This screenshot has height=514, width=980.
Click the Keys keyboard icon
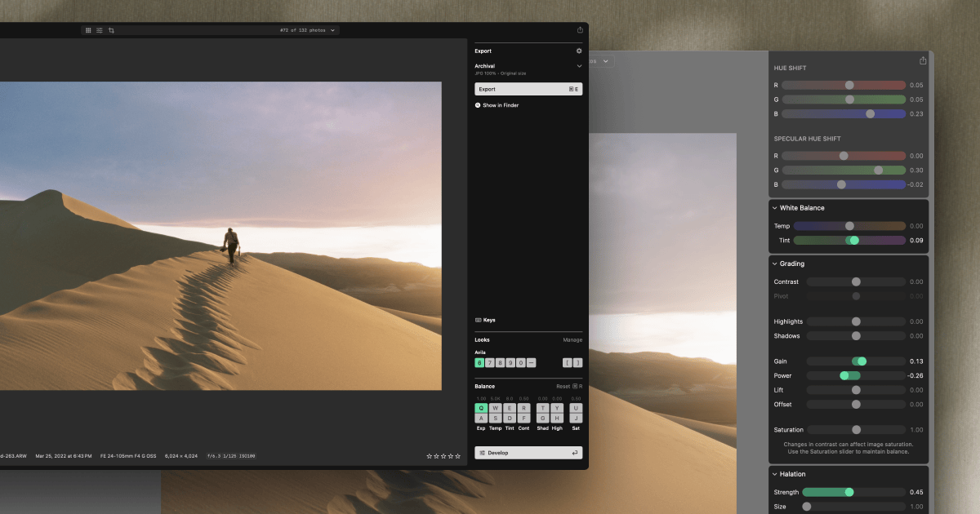478,320
